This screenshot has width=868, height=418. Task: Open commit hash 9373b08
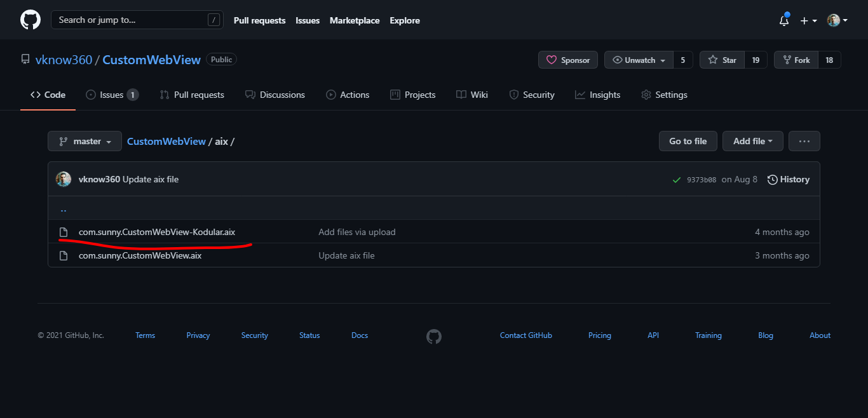[702, 180]
